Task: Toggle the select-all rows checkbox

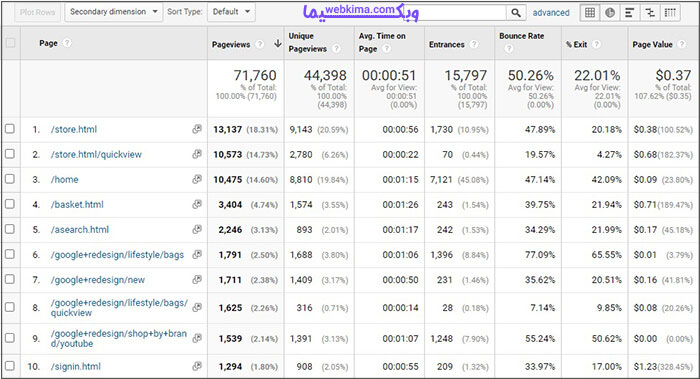Action: pos(10,43)
